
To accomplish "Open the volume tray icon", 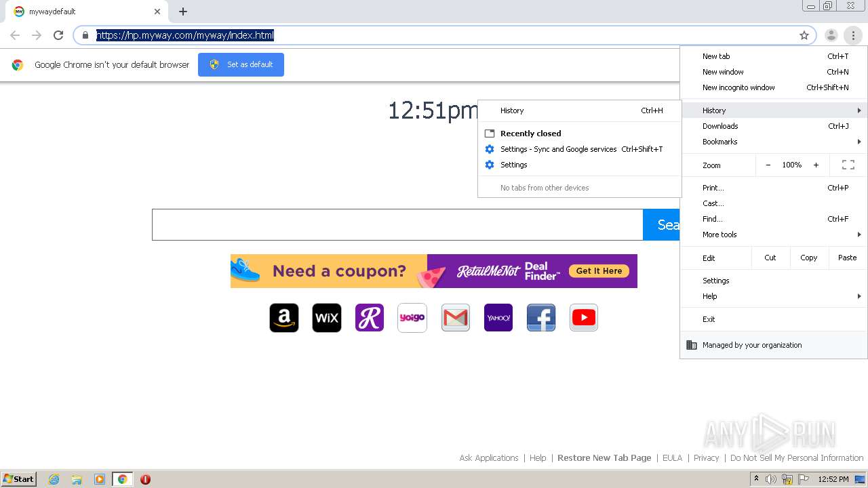I will click(x=771, y=479).
